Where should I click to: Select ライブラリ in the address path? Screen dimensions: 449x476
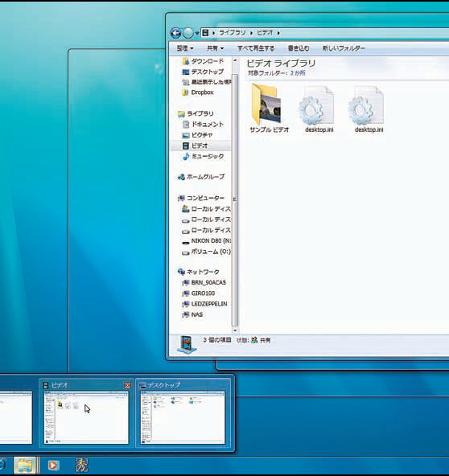[x=233, y=32]
